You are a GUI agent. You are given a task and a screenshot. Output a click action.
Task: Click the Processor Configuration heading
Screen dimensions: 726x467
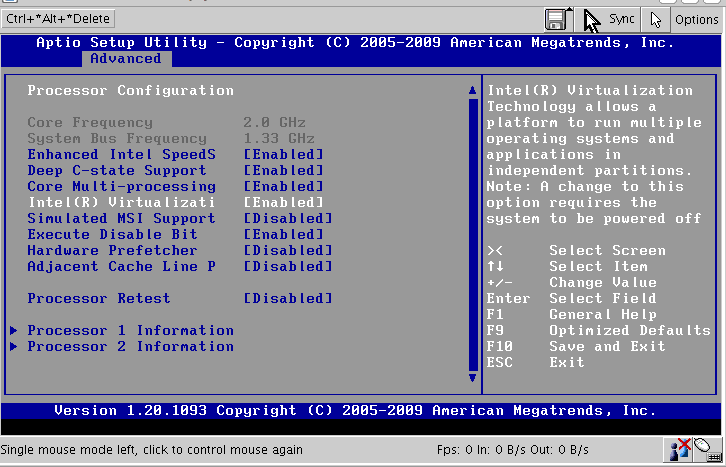click(131, 90)
